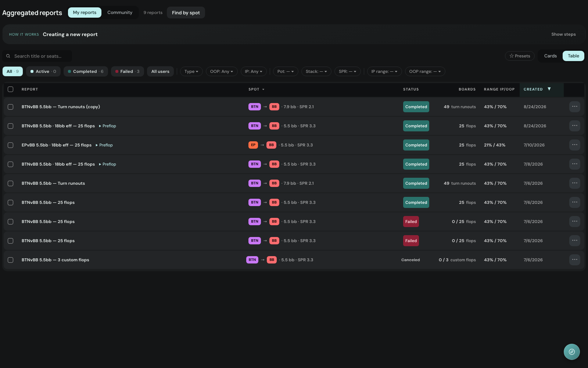Viewport: 588px width, 368px height.
Task: Click BB seat badge in the custom flops row
Action: [x=272, y=260]
